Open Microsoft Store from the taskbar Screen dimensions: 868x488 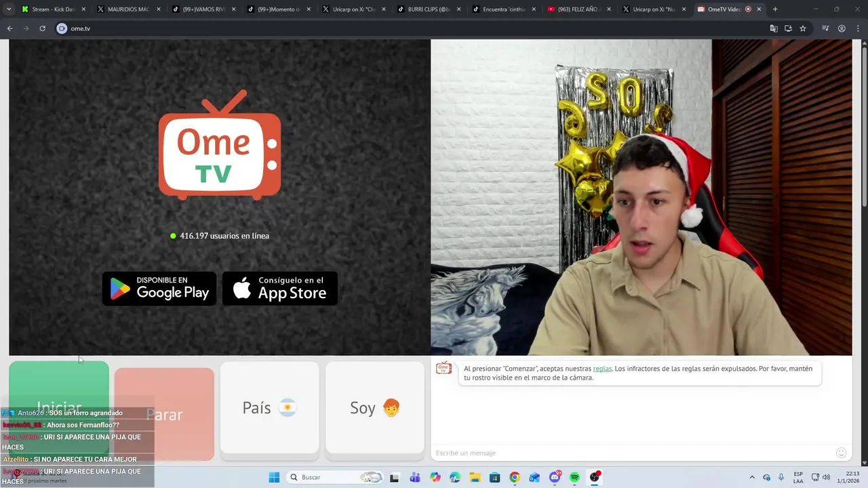click(x=495, y=477)
